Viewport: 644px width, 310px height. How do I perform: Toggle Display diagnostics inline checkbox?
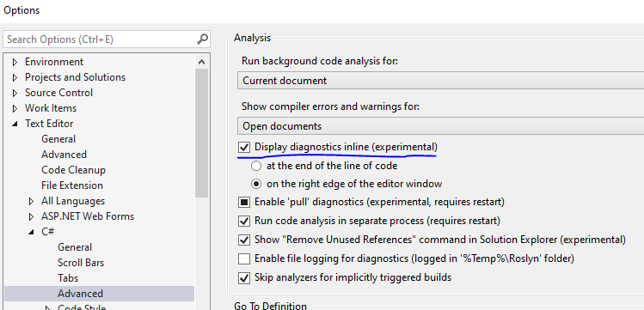pyautogui.click(x=244, y=147)
